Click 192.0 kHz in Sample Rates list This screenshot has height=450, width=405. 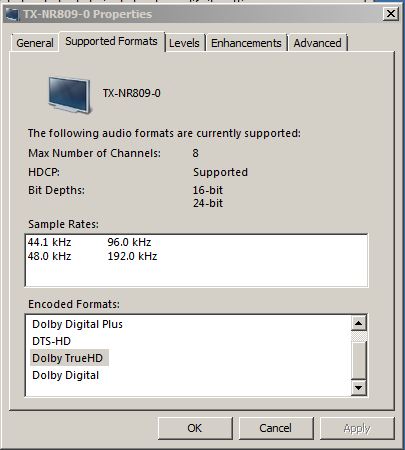click(132, 256)
